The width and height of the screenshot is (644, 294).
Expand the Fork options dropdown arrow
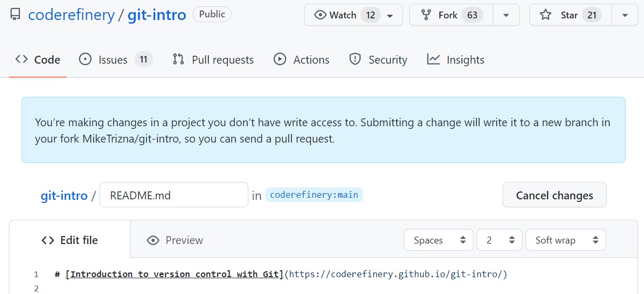[x=506, y=15]
